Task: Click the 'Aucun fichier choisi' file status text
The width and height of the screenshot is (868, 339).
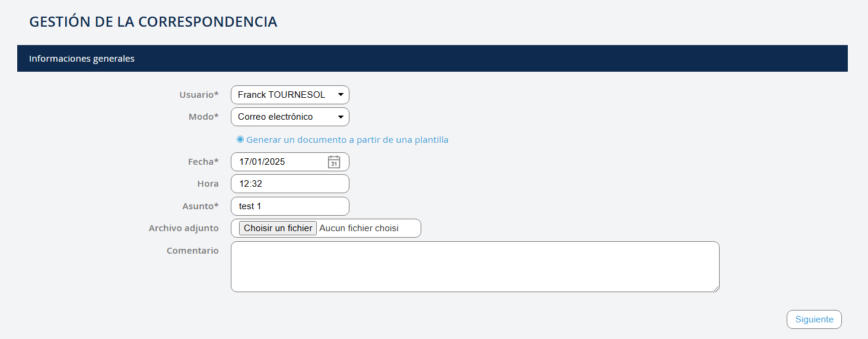Action: (x=359, y=228)
